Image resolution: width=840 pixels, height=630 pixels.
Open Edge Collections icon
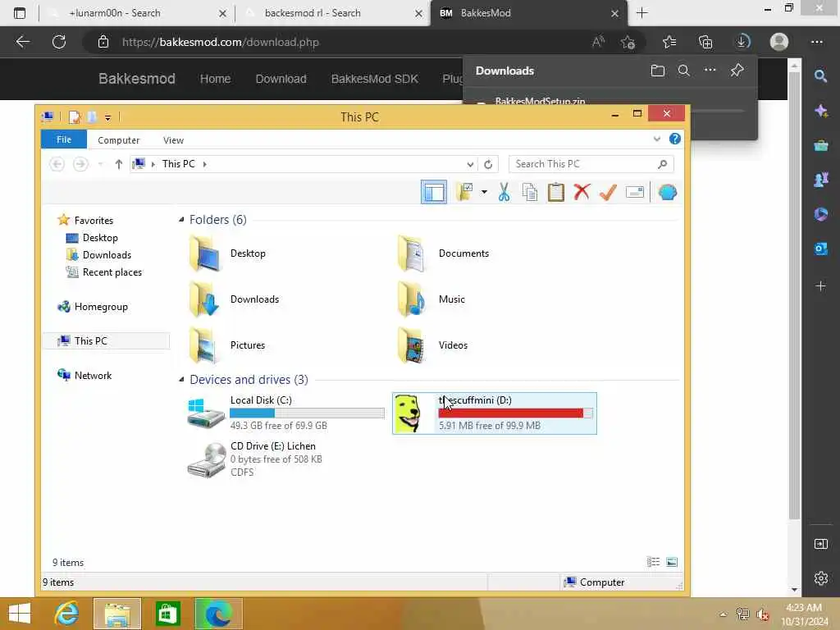(705, 42)
